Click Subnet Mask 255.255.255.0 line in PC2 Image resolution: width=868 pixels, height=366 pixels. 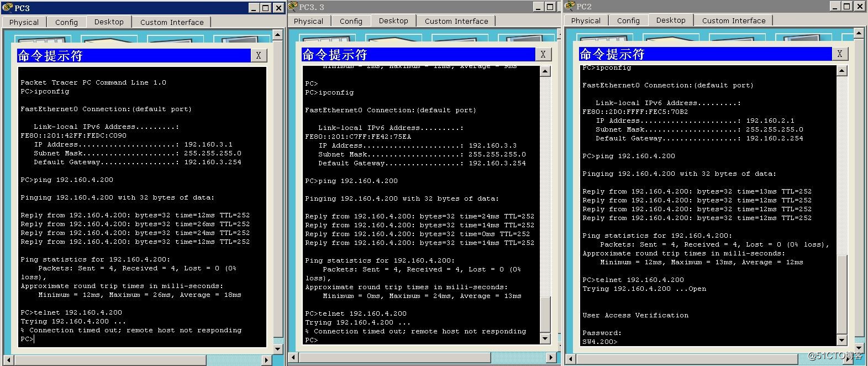[699, 129]
